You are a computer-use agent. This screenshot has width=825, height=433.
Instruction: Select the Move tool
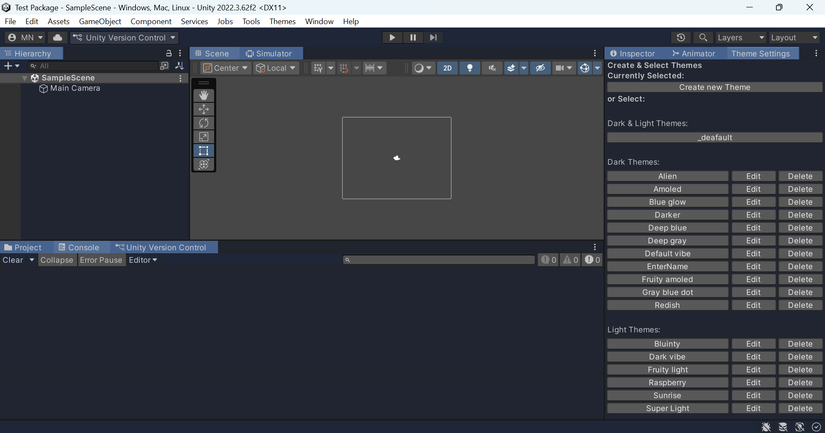point(204,109)
